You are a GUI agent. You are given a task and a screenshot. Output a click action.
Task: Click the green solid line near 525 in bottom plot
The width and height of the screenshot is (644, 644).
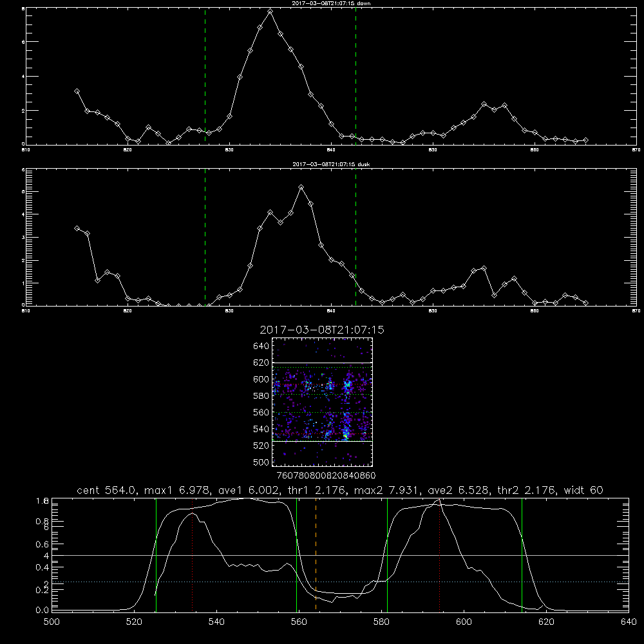[156, 554]
